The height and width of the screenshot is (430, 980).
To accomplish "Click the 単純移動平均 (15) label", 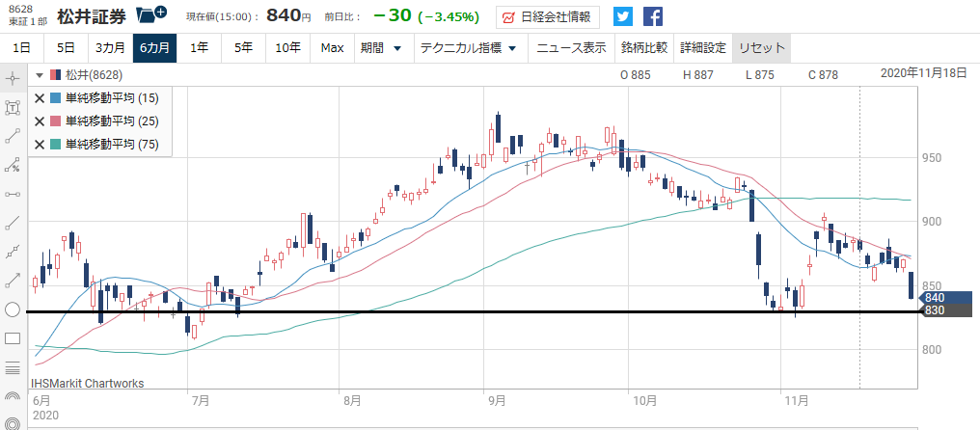I will [x=112, y=98].
